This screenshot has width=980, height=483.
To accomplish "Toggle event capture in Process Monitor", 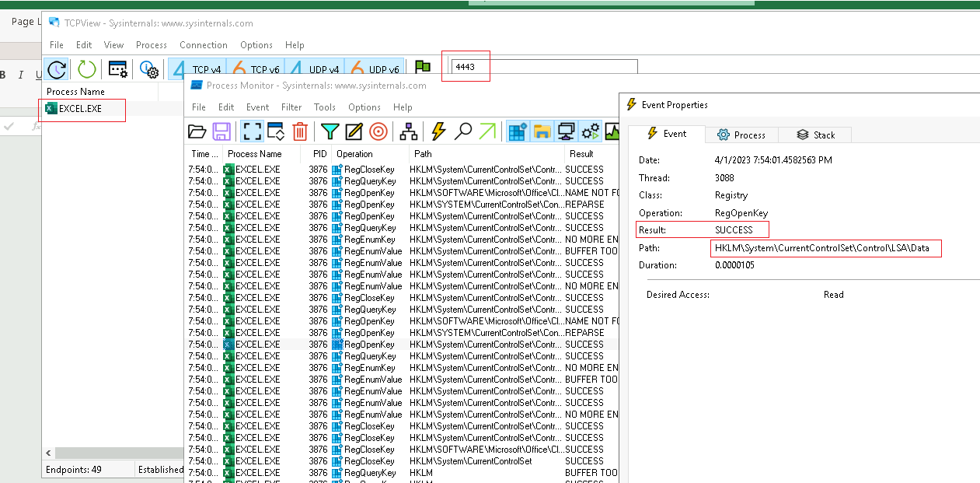I will [x=252, y=131].
